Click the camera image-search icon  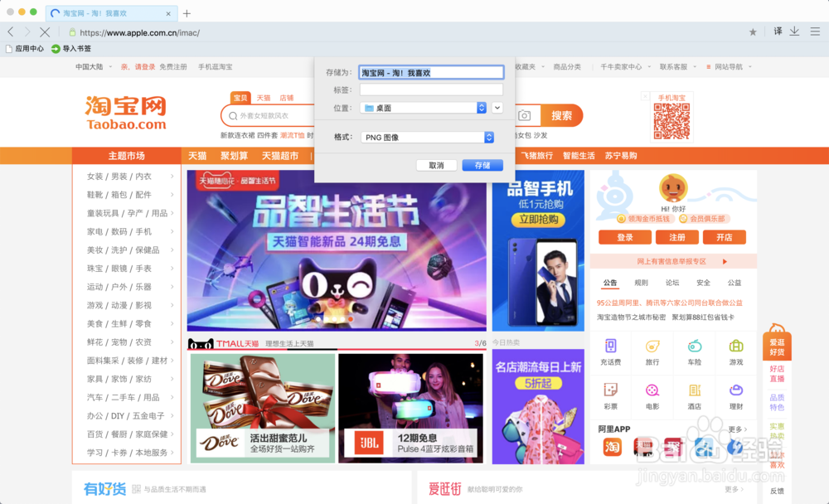coord(524,115)
